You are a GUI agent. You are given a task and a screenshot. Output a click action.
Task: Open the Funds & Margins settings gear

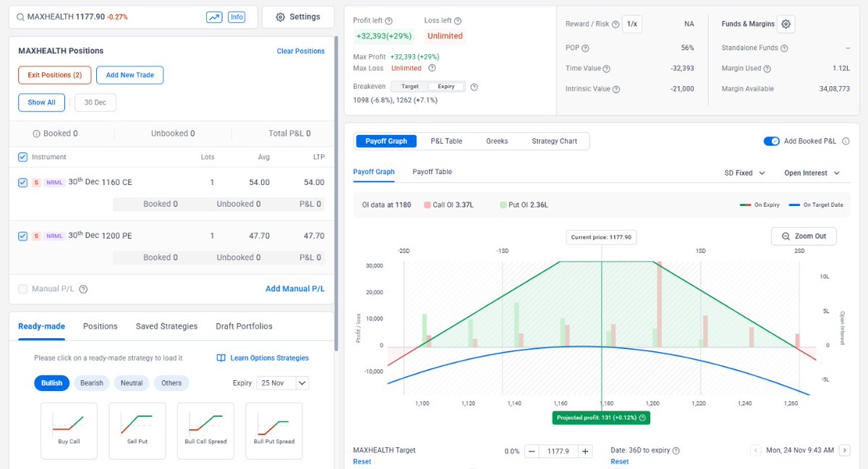pos(786,23)
